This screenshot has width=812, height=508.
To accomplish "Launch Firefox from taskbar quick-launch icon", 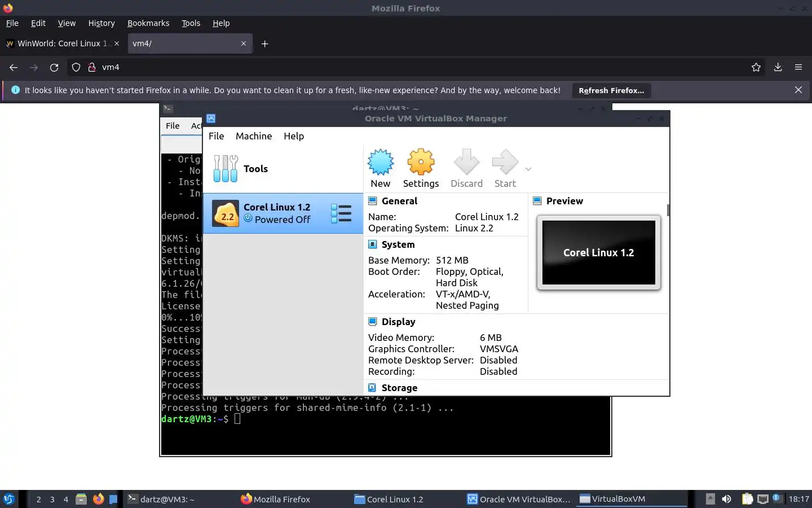I will pos(98,499).
